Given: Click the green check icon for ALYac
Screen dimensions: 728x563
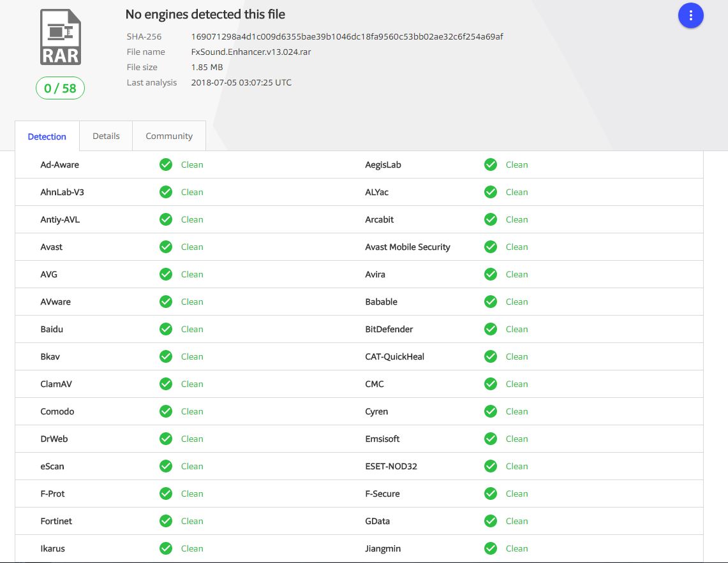Looking at the screenshot, I should (x=490, y=192).
